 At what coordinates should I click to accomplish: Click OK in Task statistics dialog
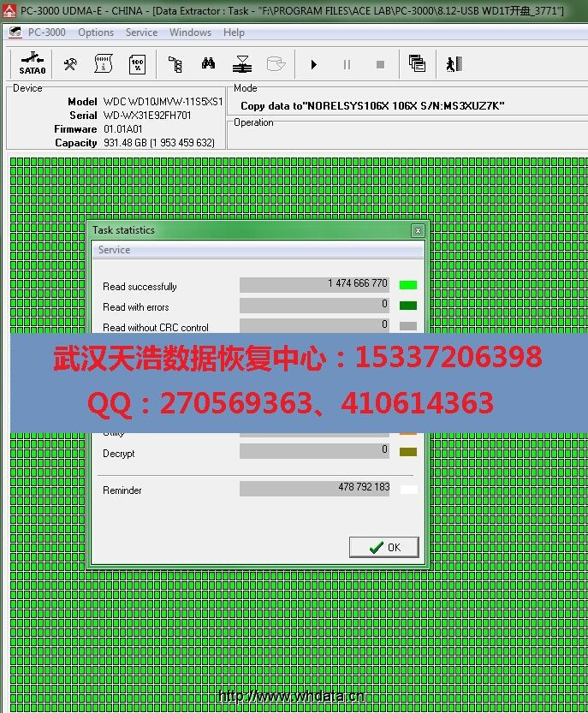pos(383,547)
